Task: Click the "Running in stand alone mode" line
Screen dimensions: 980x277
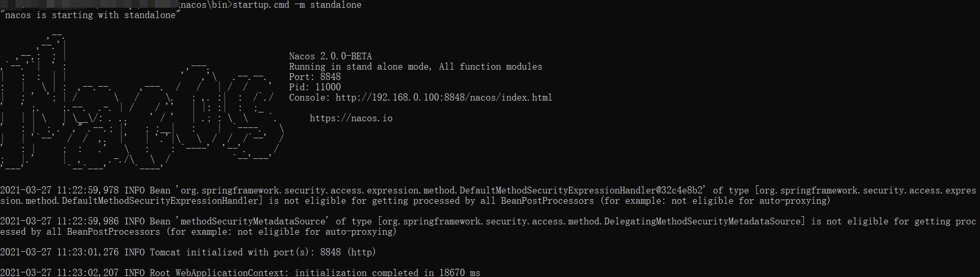Action: 416,67
